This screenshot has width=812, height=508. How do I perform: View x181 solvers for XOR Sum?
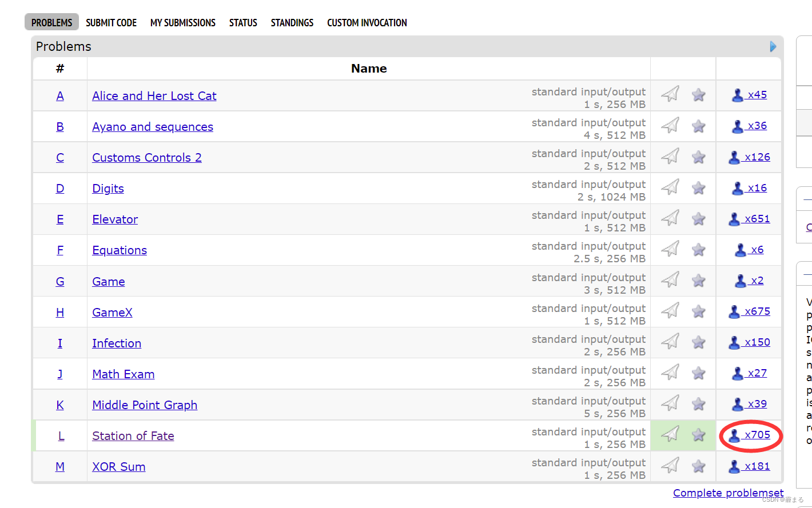(x=750, y=466)
